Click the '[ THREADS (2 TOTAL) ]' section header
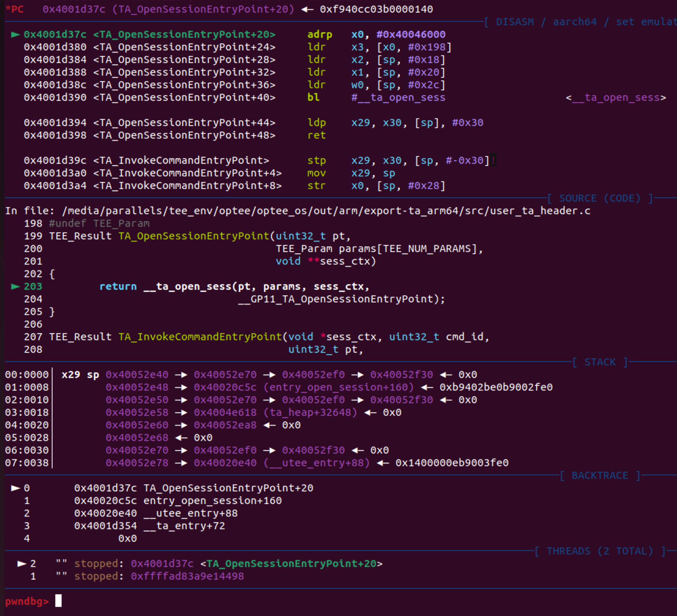 [600, 551]
